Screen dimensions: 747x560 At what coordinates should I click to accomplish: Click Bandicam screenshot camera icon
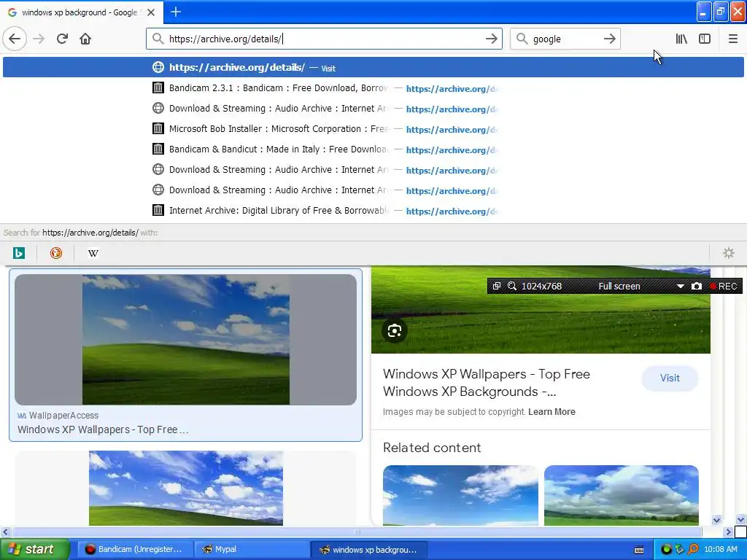coord(697,286)
